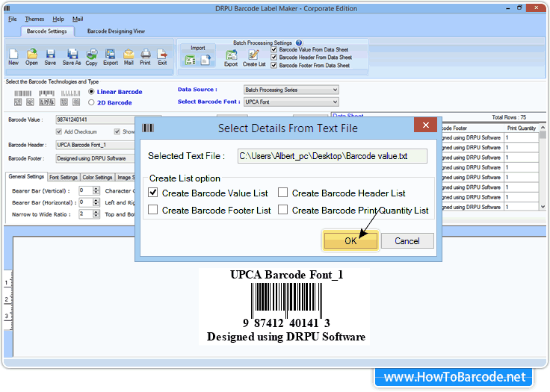The width and height of the screenshot is (550, 392).
Task: Click the Create List icon
Action: click(254, 57)
